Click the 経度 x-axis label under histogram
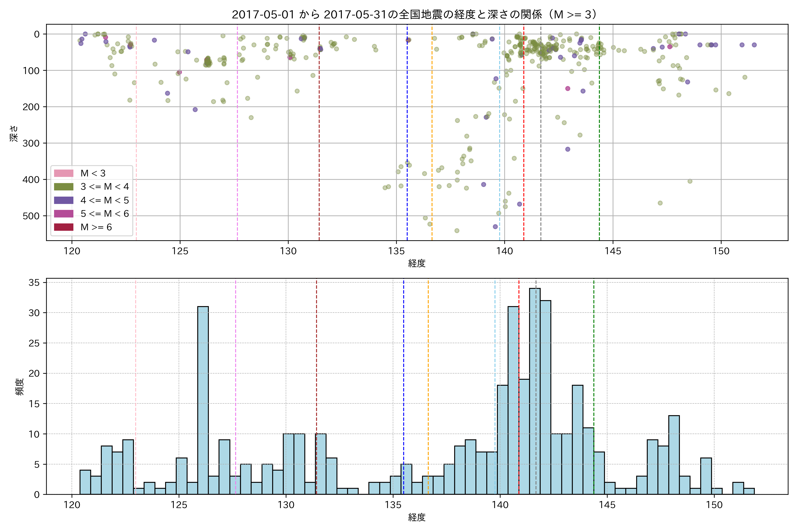The image size is (798, 532). pyautogui.click(x=417, y=517)
